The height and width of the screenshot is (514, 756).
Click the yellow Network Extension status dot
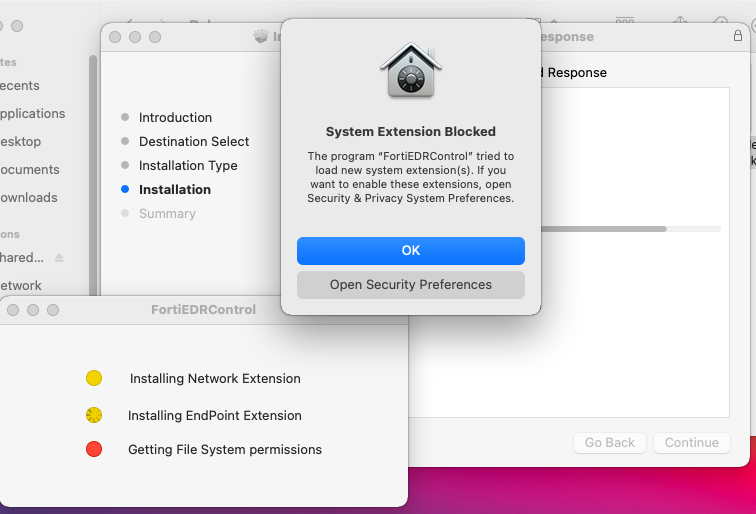[x=94, y=378]
